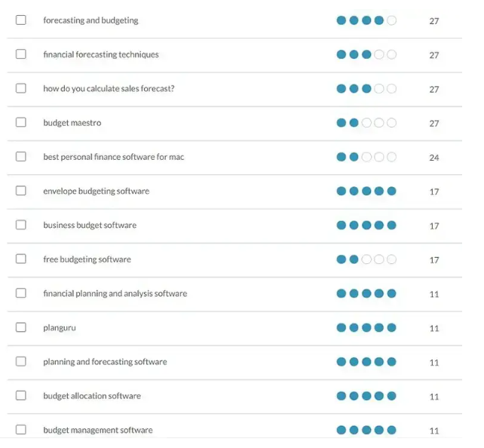Click the volume number 24 for the mac keyword

[434, 158]
